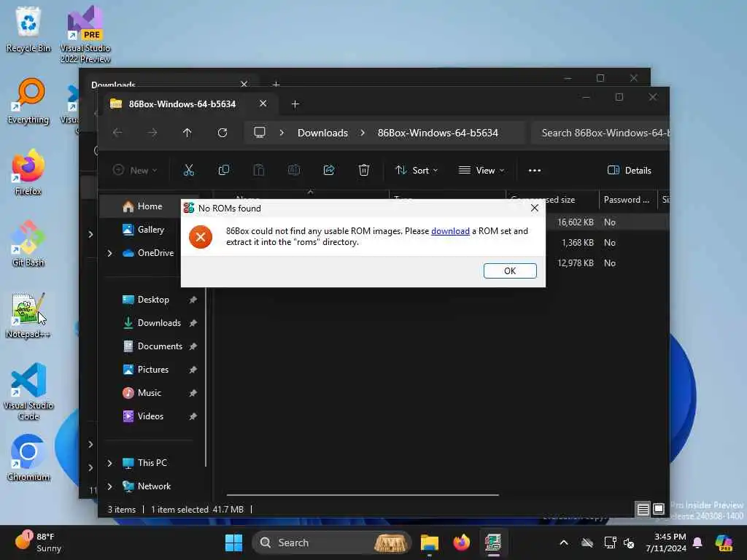The height and width of the screenshot is (560, 747).
Task: Click the Copy icon in Explorer toolbar
Action: click(x=223, y=170)
